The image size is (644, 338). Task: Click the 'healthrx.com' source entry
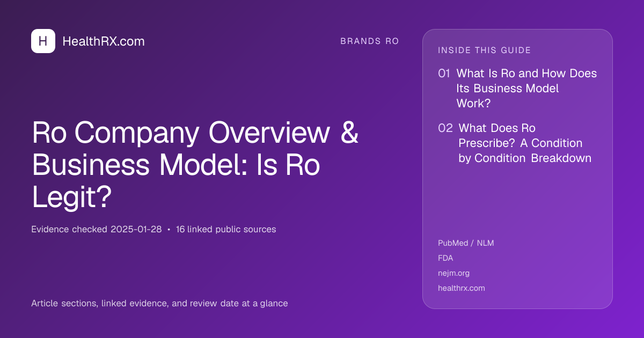point(462,288)
